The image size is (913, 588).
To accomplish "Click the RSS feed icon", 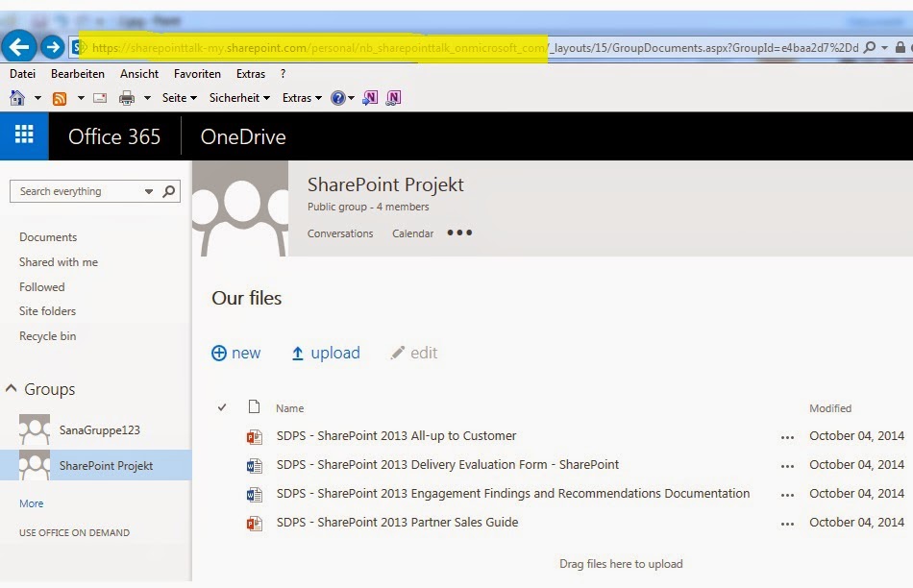I will click(58, 97).
